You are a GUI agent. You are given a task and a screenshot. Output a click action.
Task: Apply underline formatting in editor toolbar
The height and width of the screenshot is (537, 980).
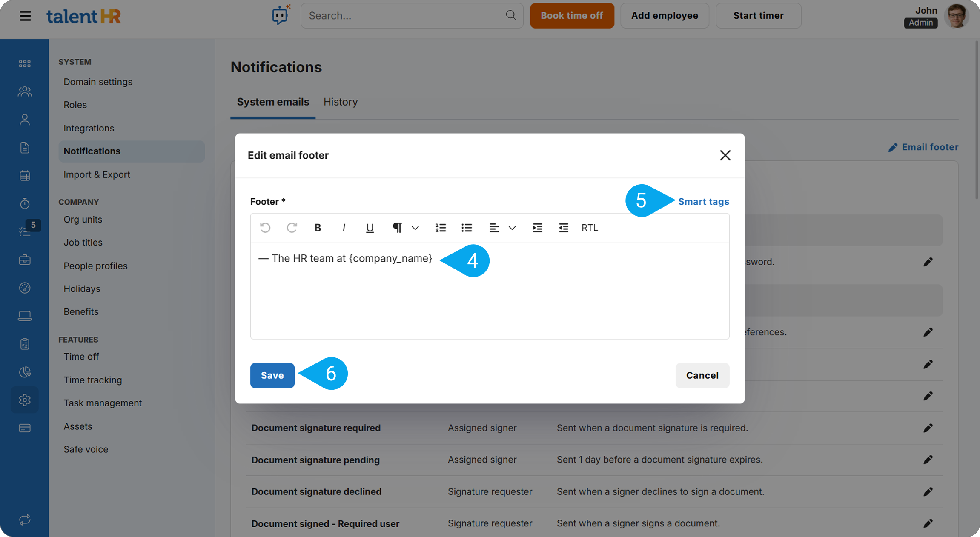(370, 228)
